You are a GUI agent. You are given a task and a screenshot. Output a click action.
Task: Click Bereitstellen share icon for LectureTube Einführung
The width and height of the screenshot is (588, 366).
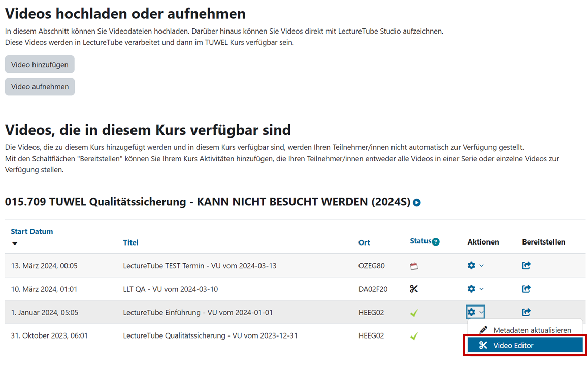[x=526, y=312]
